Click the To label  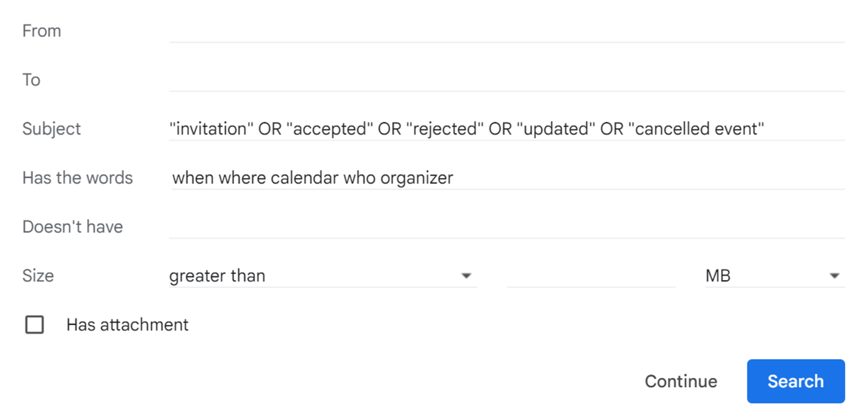tap(31, 80)
